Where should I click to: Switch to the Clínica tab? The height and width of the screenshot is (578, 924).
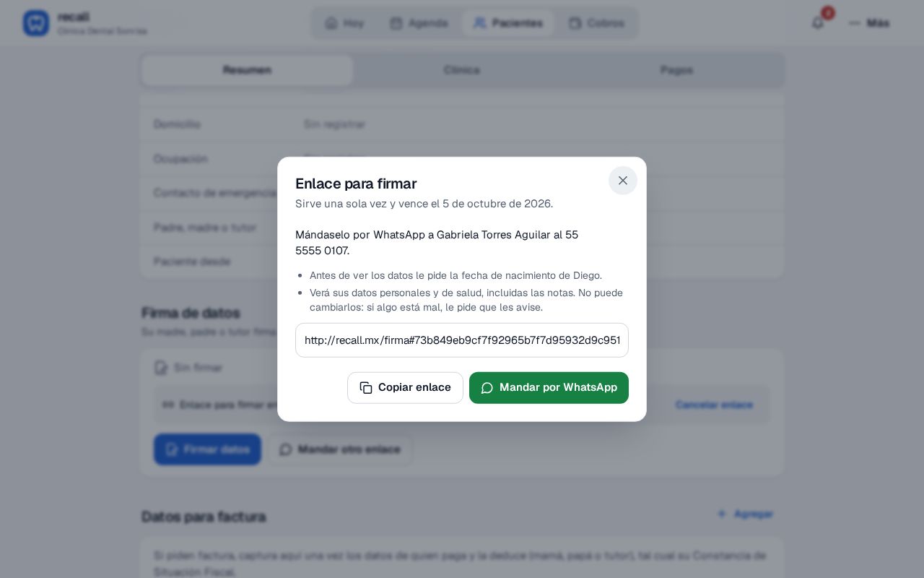[462, 70]
